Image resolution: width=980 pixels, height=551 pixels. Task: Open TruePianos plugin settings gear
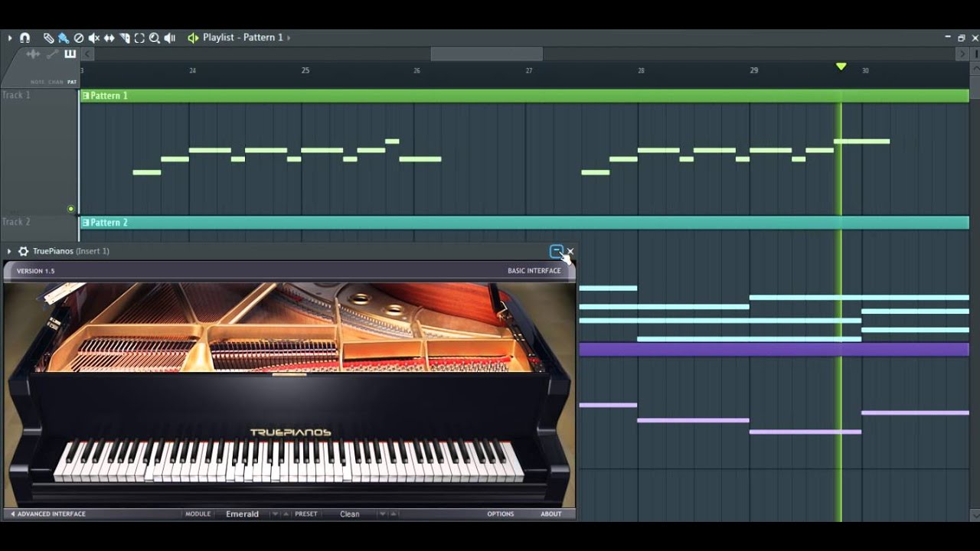coord(23,251)
